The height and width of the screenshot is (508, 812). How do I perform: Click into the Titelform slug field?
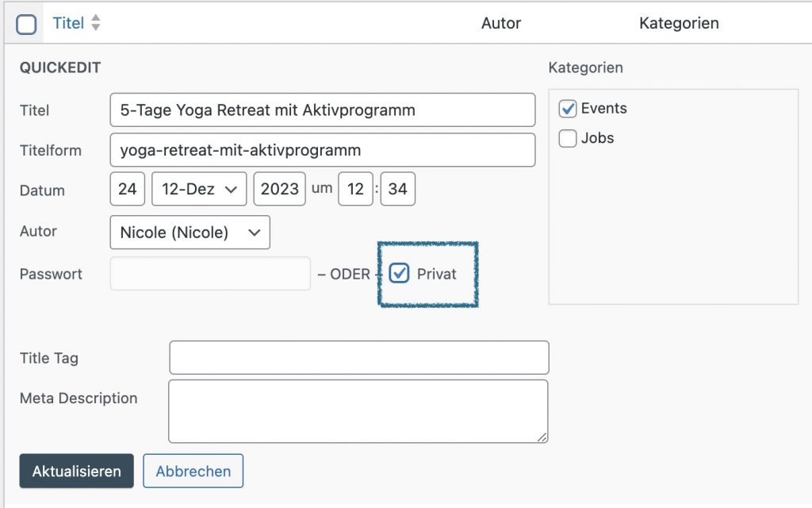point(322,150)
